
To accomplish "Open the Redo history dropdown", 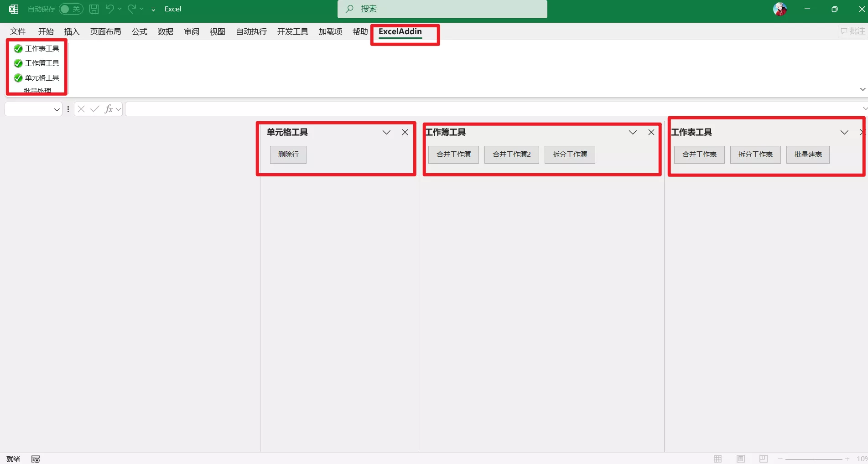I will [x=142, y=9].
